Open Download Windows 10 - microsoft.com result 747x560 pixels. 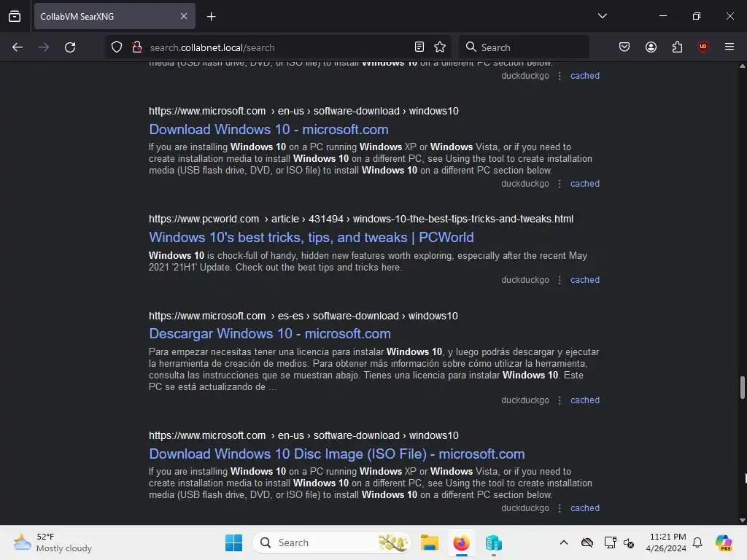tap(268, 130)
